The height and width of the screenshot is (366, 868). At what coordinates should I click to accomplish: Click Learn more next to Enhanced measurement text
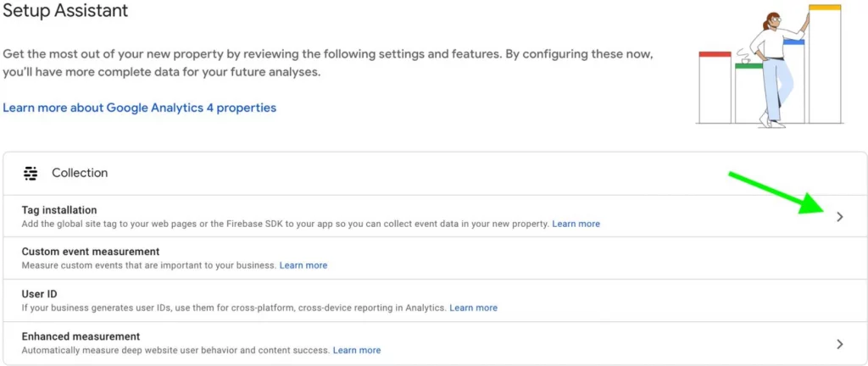(357, 350)
